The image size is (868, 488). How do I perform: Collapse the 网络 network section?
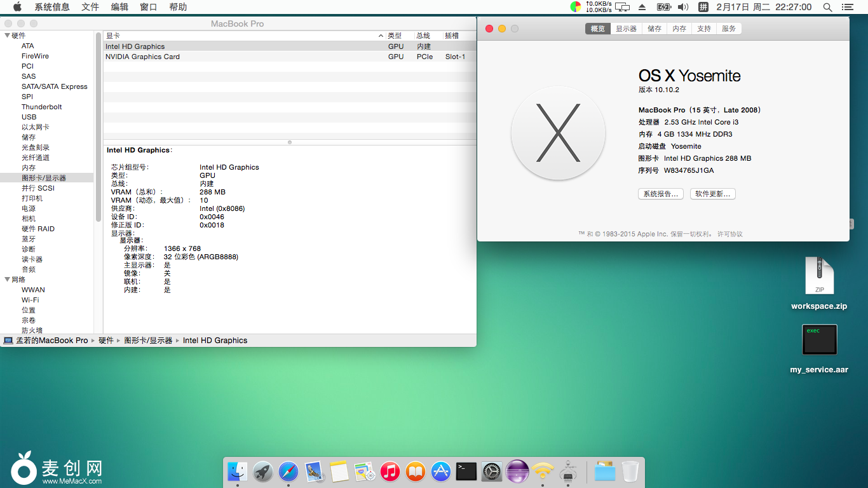7,280
